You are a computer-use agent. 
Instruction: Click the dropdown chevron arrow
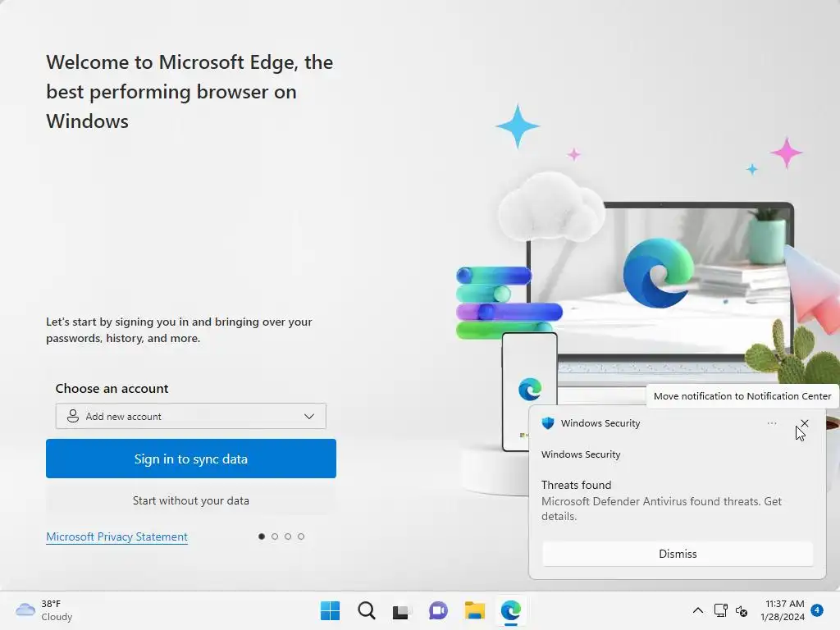(309, 416)
